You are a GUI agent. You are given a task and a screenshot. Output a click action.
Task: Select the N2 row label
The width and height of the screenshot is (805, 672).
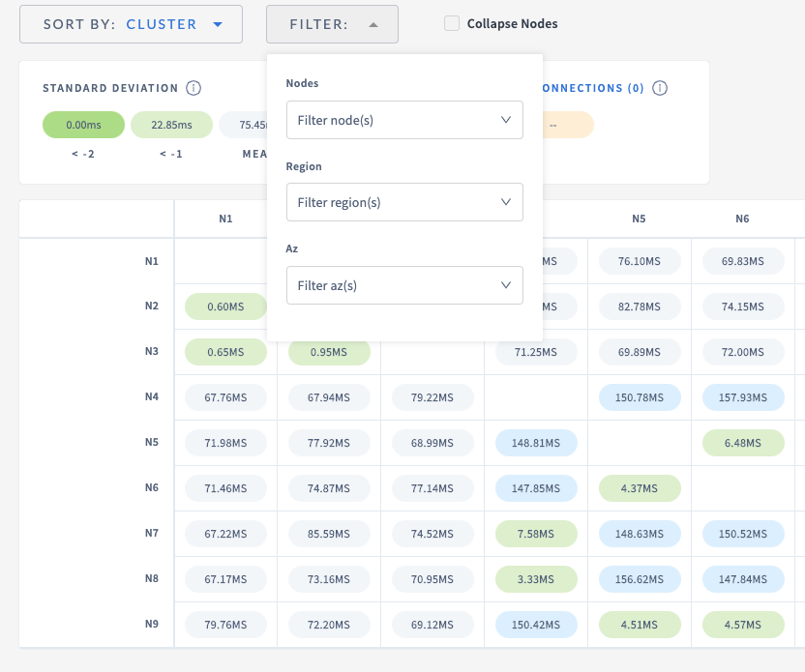pos(152,306)
